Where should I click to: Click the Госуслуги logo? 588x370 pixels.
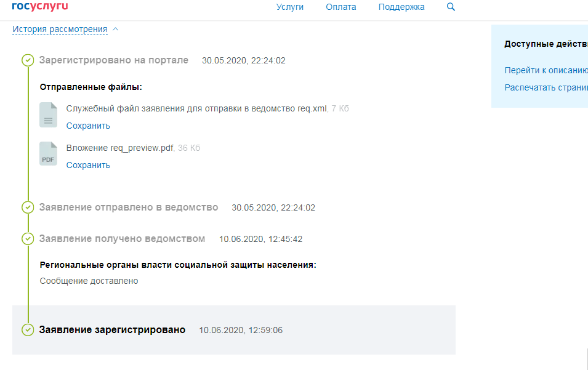[x=40, y=7]
